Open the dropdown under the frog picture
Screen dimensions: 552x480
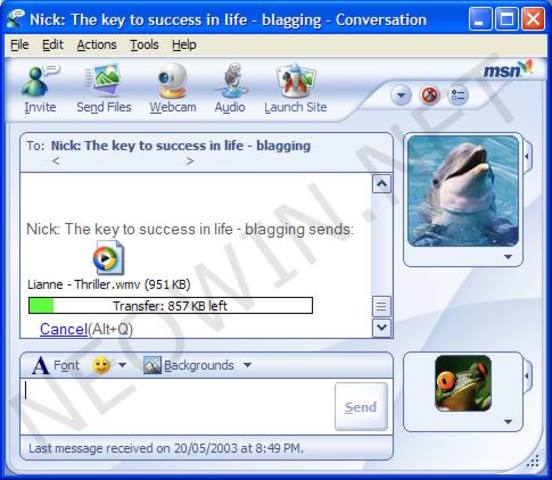[508, 421]
